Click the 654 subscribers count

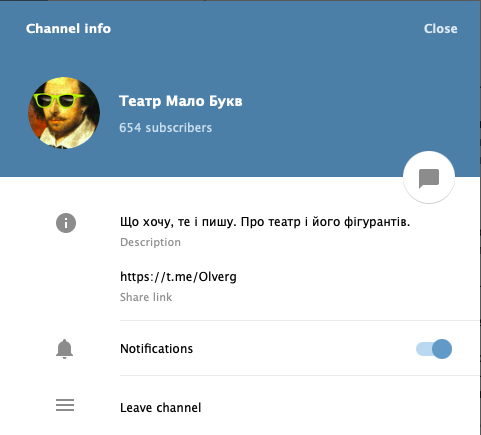pos(165,128)
